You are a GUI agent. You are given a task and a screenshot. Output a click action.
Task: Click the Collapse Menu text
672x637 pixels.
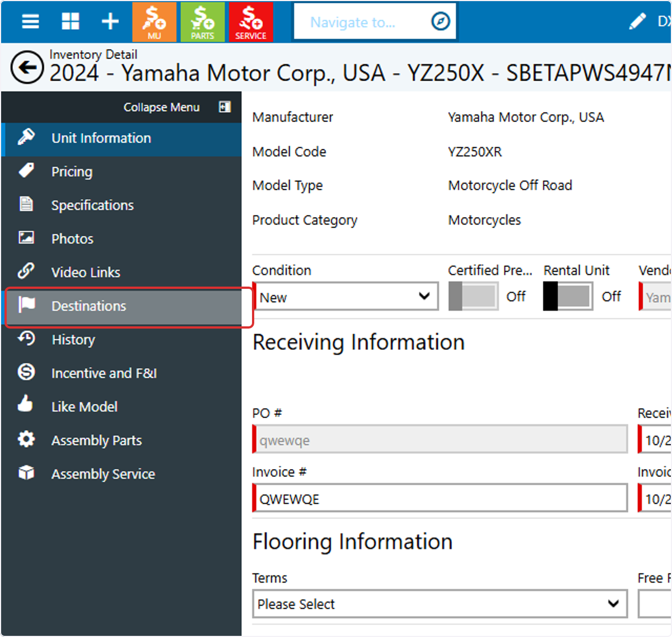(162, 107)
